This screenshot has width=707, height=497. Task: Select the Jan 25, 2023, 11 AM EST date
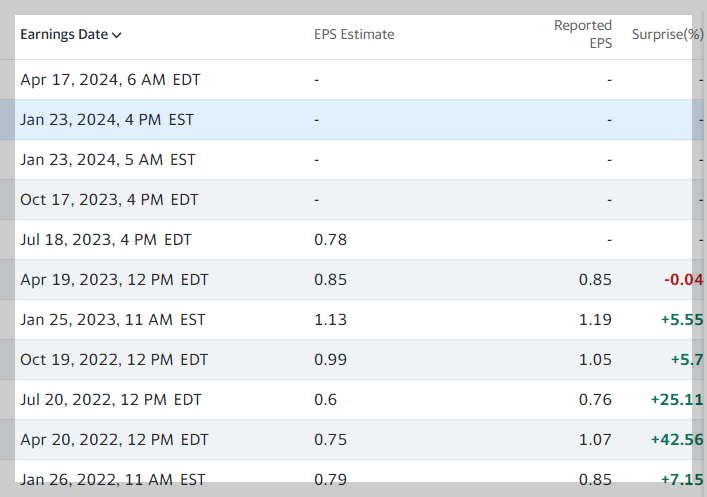[113, 320]
